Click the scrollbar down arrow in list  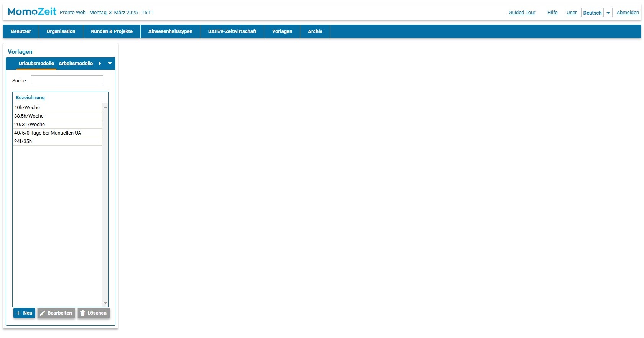tap(105, 303)
